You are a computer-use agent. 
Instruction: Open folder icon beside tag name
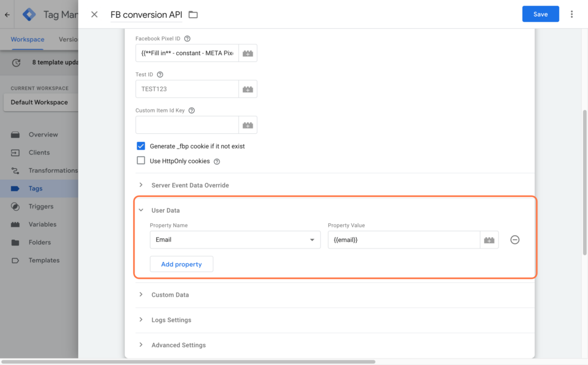click(193, 14)
